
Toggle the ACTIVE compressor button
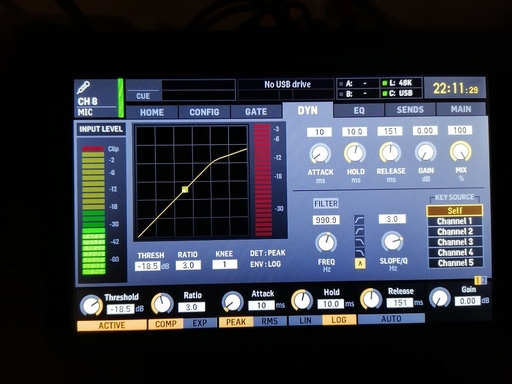coord(112,325)
